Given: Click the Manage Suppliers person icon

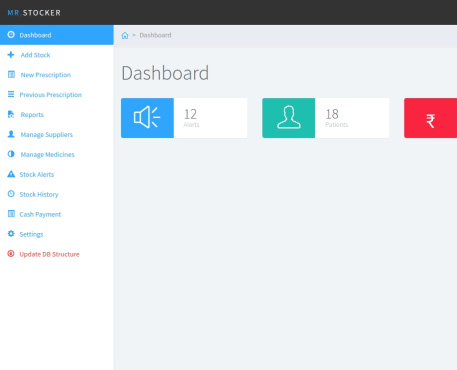Looking at the screenshot, I should [x=11, y=134].
